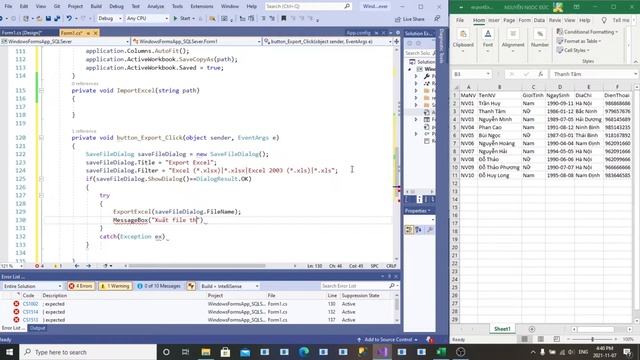Screen dimensions: 640x360
Task: Click the Windows Start button
Action: (x=9, y=352)
